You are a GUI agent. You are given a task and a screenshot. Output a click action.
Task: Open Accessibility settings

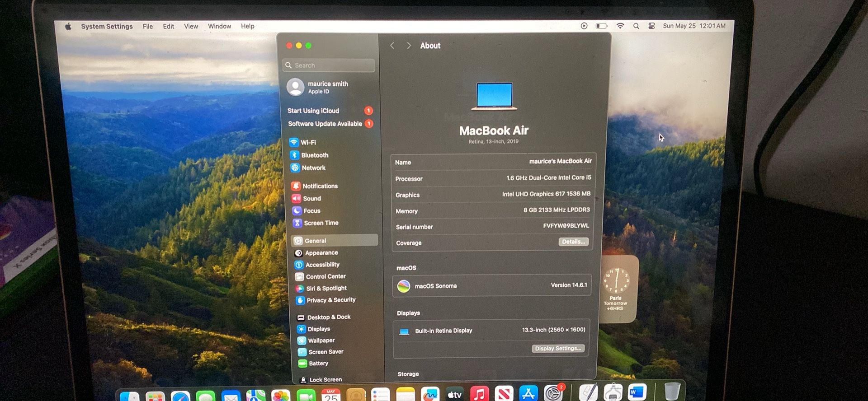[x=317, y=265]
